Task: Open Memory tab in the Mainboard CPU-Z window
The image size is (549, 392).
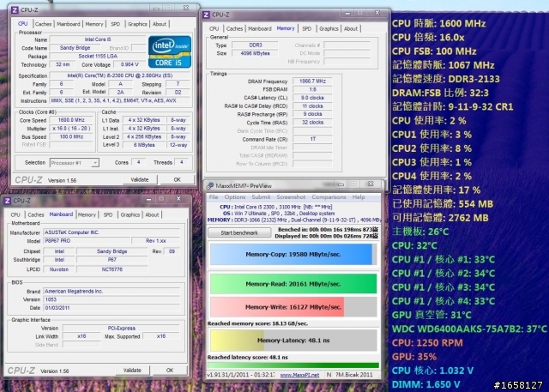Action: [87, 215]
